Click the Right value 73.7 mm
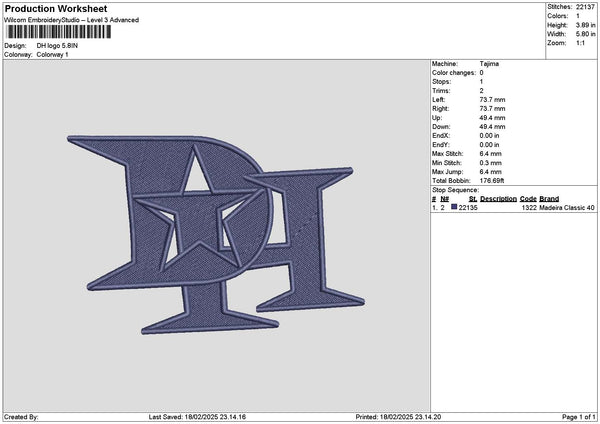600x424 pixels. [492, 109]
